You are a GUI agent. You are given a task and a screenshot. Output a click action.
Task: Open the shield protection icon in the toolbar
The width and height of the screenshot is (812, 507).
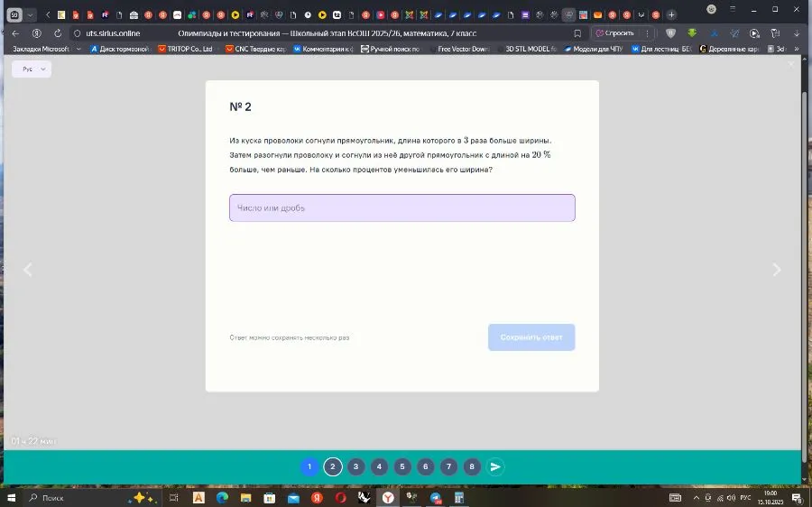point(670,33)
